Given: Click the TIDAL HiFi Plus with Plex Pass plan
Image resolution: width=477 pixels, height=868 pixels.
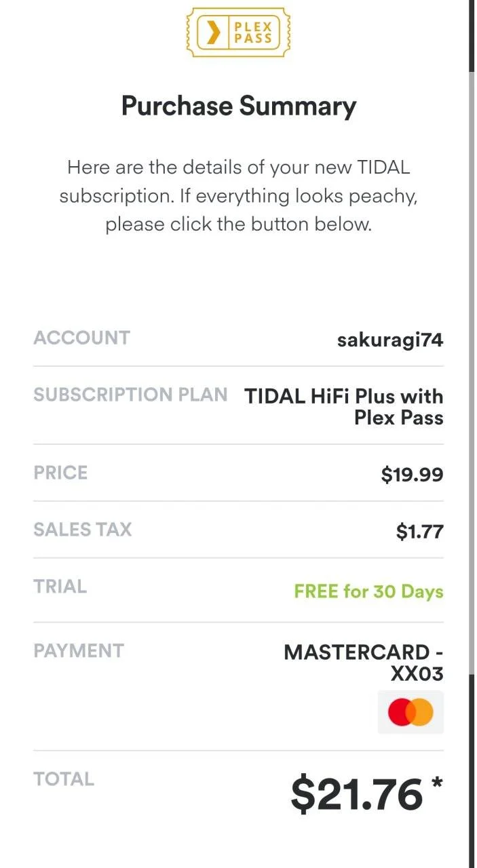Looking at the screenshot, I should tap(344, 406).
